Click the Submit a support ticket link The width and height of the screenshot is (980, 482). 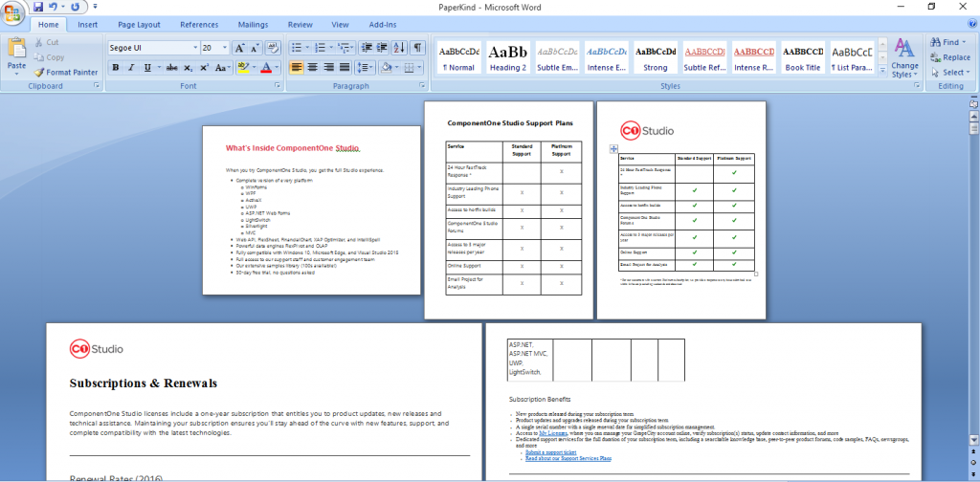[551, 452]
